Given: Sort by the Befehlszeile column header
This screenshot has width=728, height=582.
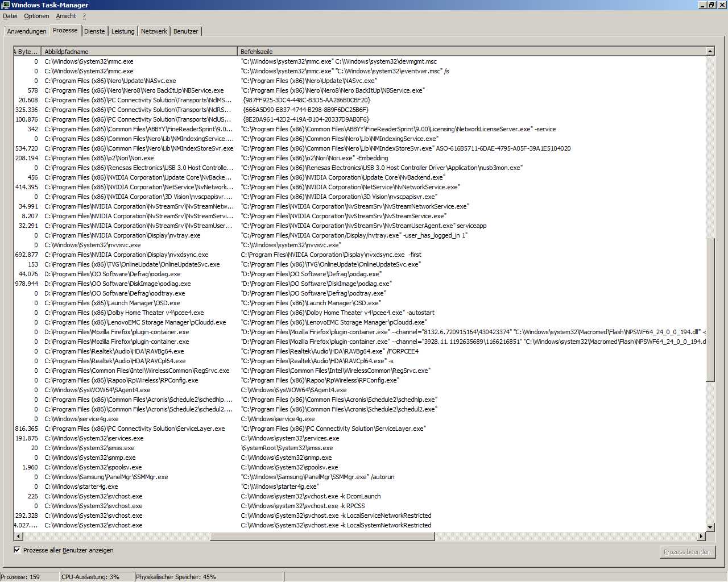Looking at the screenshot, I should click(x=471, y=51).
